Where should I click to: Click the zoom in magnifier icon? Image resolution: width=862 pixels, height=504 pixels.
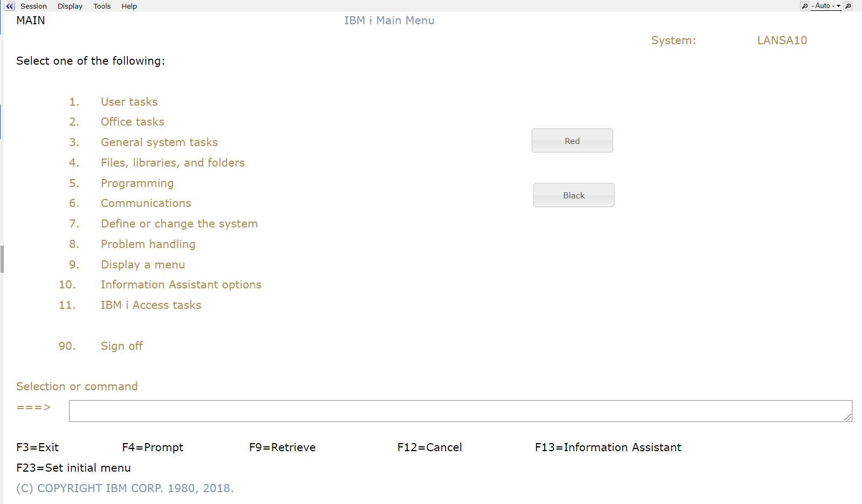pyautogui.click(x=849, y=6)
